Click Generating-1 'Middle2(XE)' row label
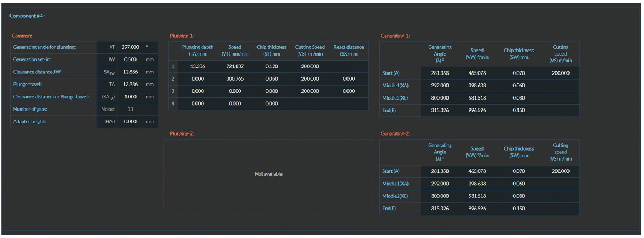Screen dimensions: 644x238 pyautogui.click(x=395, y=98)
